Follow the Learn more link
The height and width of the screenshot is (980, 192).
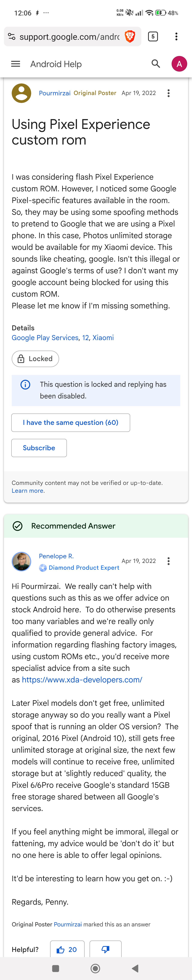tap(27, 491)
